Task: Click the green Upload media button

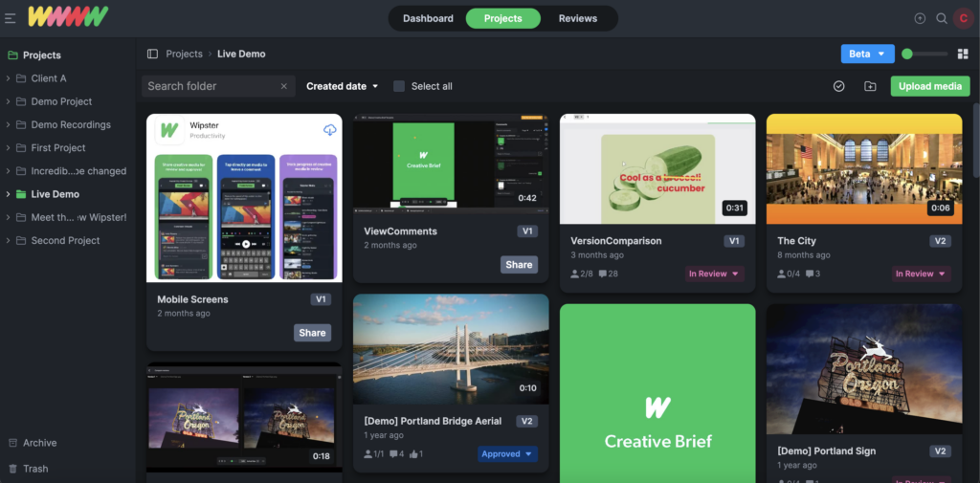Action: click(x=929, y=86)
